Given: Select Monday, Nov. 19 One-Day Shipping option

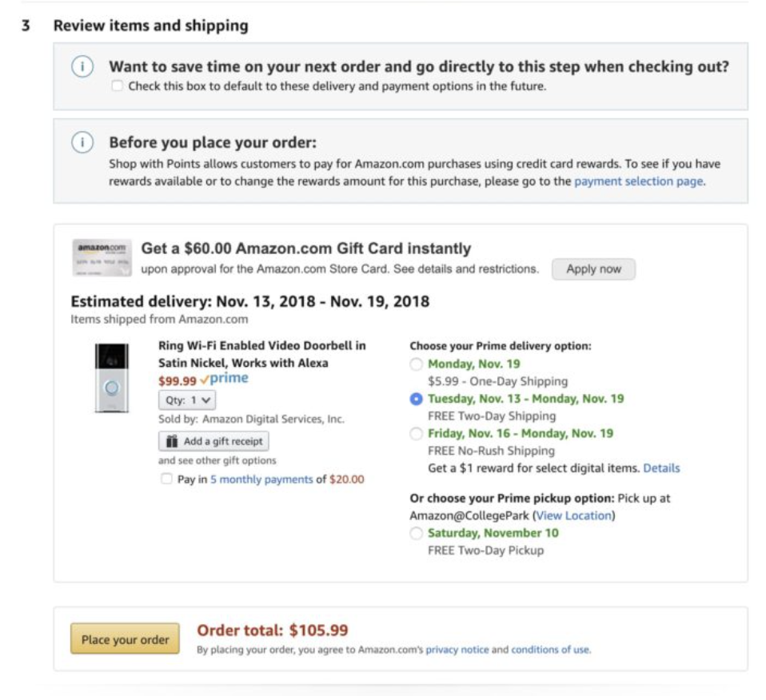Looking at the screenshot, I should (416, 364).
